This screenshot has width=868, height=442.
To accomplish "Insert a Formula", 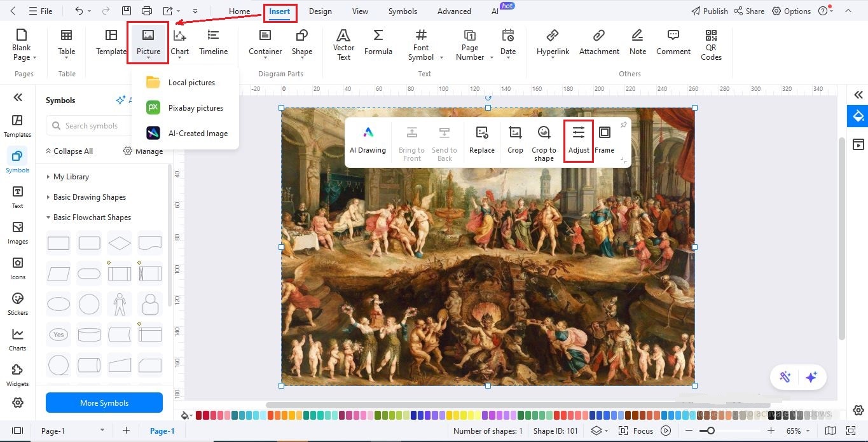I will pyautogui.click(x=378, y=43).
